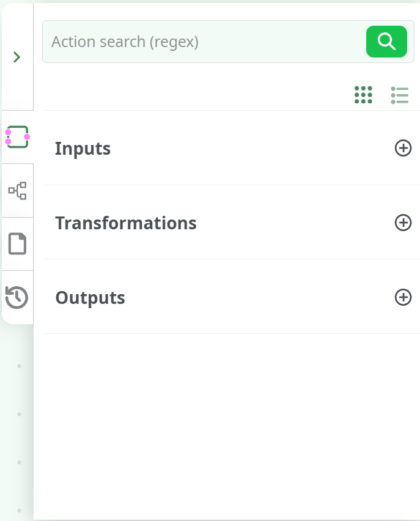Switch to list view layout
The image size is (420, 521).
399,95
